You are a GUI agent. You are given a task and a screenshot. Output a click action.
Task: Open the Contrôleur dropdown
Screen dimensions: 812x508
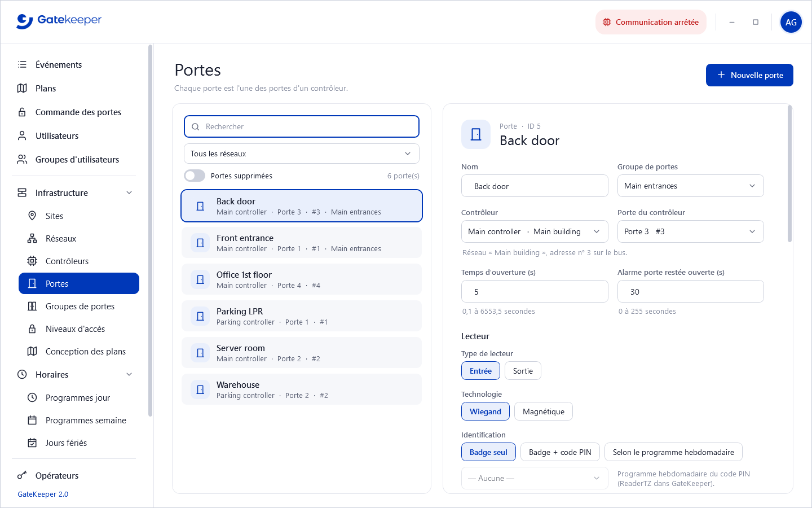(535, 231)
